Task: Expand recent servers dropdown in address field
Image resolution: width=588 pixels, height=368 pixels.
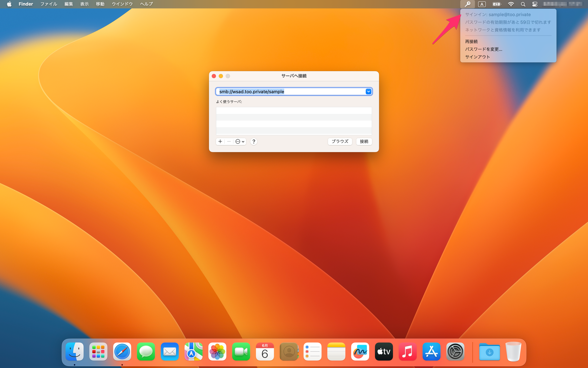Action: [368, 91]
